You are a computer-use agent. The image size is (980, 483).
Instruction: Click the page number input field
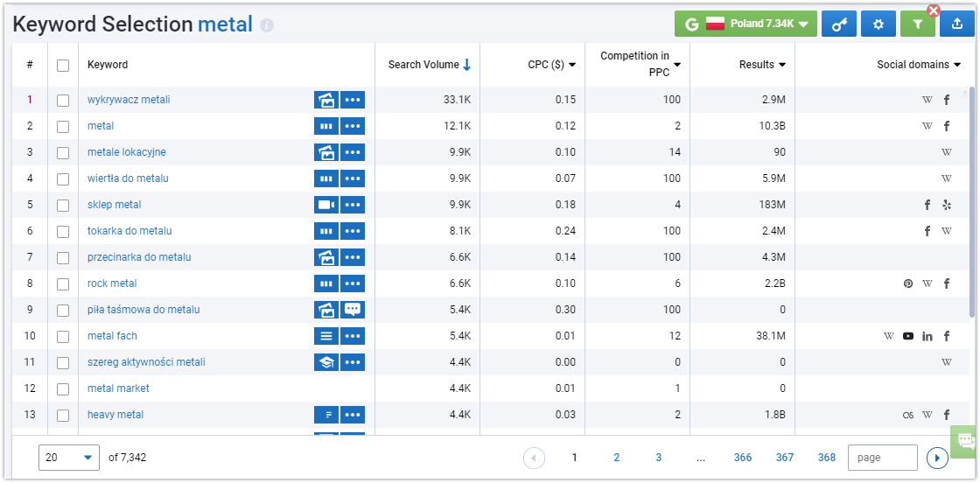coord(883,458)
